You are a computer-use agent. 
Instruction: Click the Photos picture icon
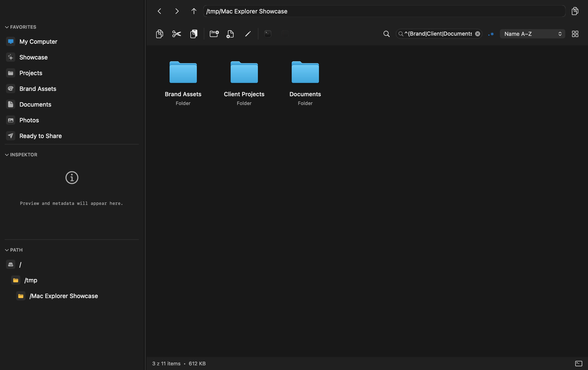click(10, 120)
